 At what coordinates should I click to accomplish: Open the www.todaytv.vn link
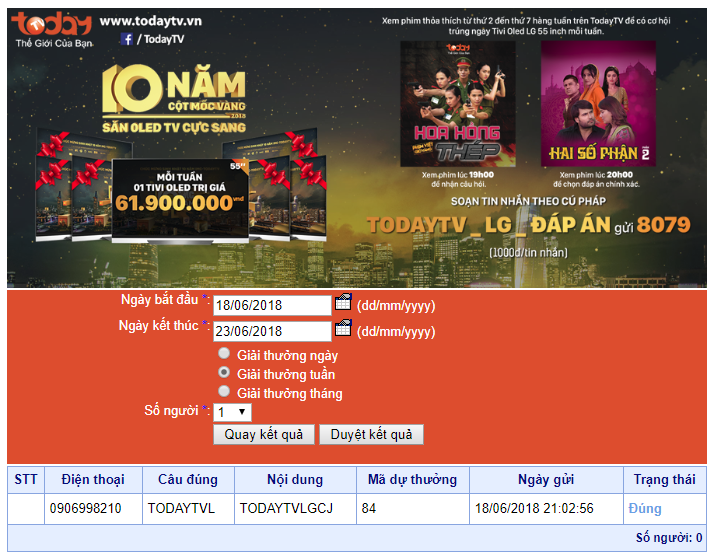(x=150, y=21)
